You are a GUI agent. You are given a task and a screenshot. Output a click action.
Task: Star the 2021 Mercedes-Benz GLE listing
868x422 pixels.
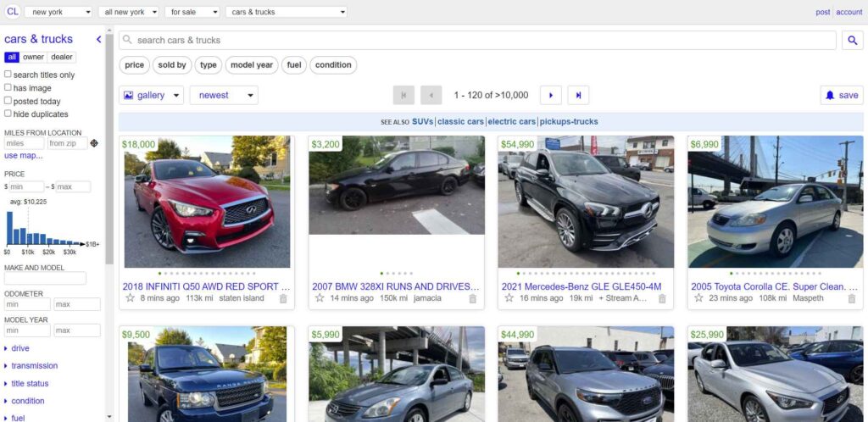click(509, 298)
